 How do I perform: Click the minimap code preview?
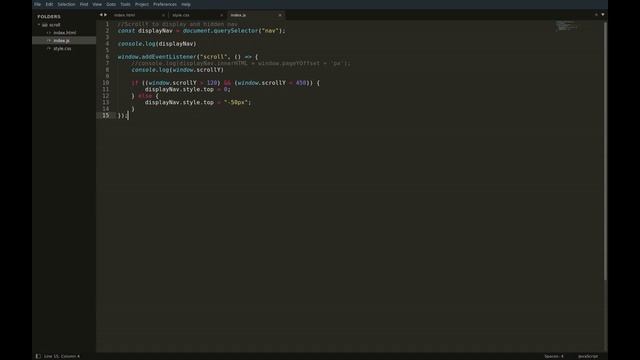(567, 26)
